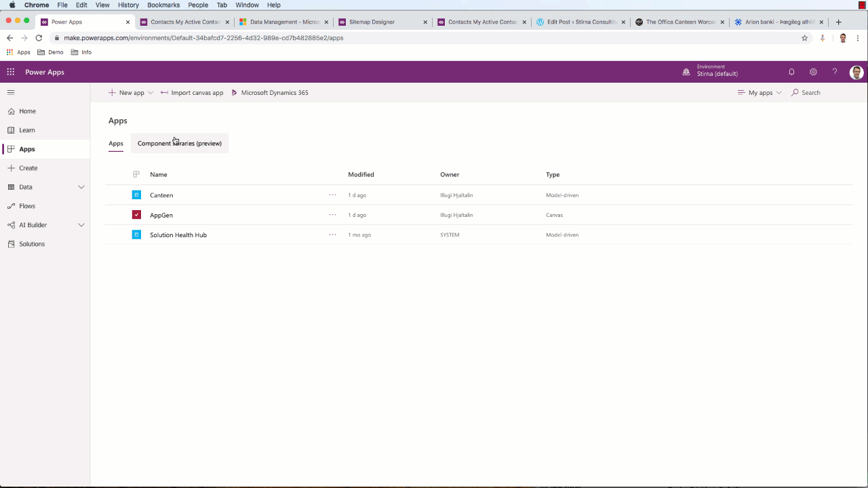Screen dimensions: 868x488
Task: Expand the AI Builder navigation section
Action: pyautogui.click(x=81, y=225)
